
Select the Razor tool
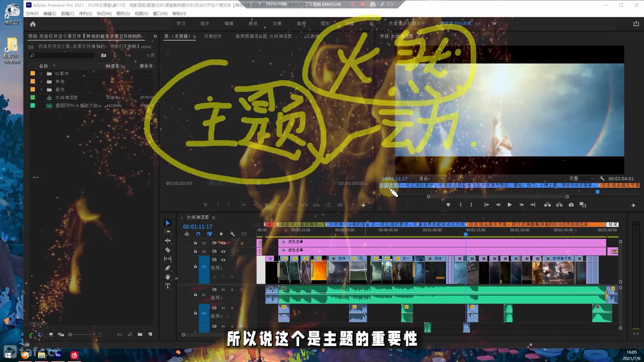tap(168, 250)
